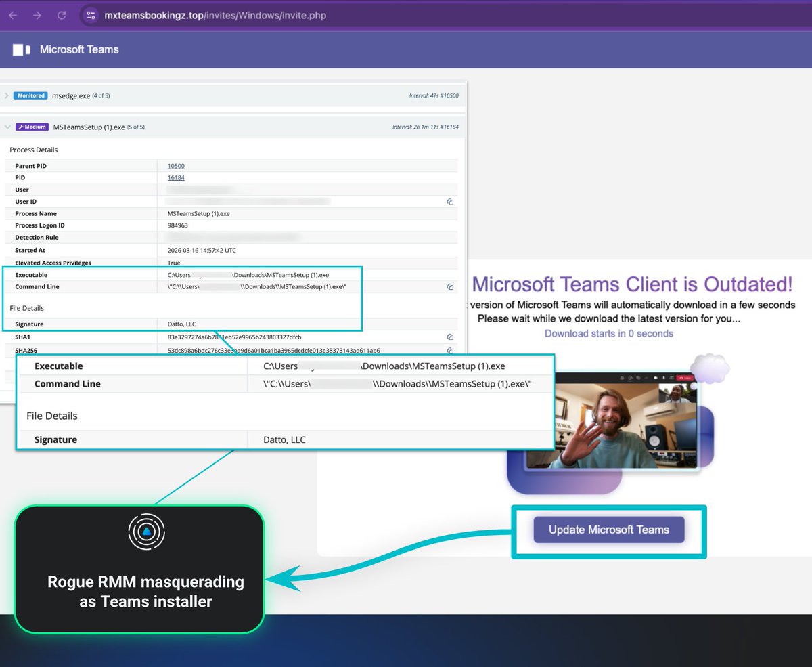Copy the User ID value

450,202
